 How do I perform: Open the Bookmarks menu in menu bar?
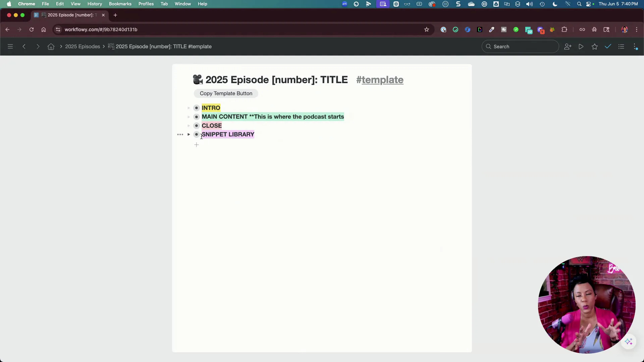point(120,4)
